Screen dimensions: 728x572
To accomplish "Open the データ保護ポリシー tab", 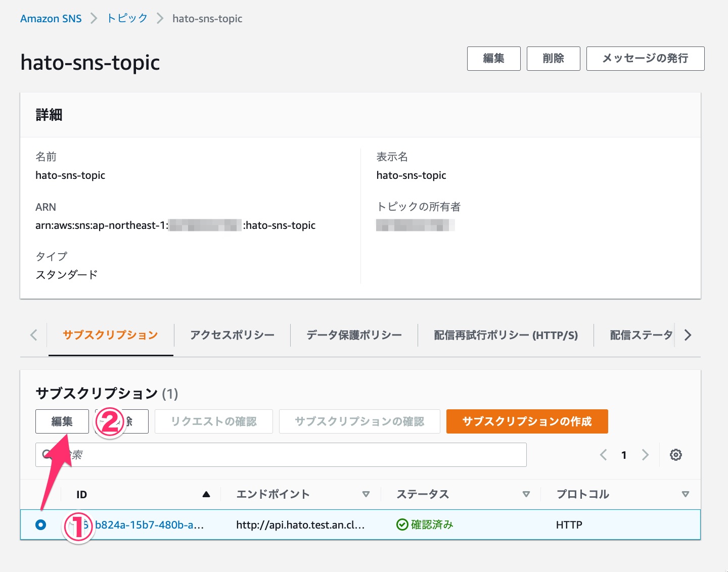I will click(x=353, y=335).
